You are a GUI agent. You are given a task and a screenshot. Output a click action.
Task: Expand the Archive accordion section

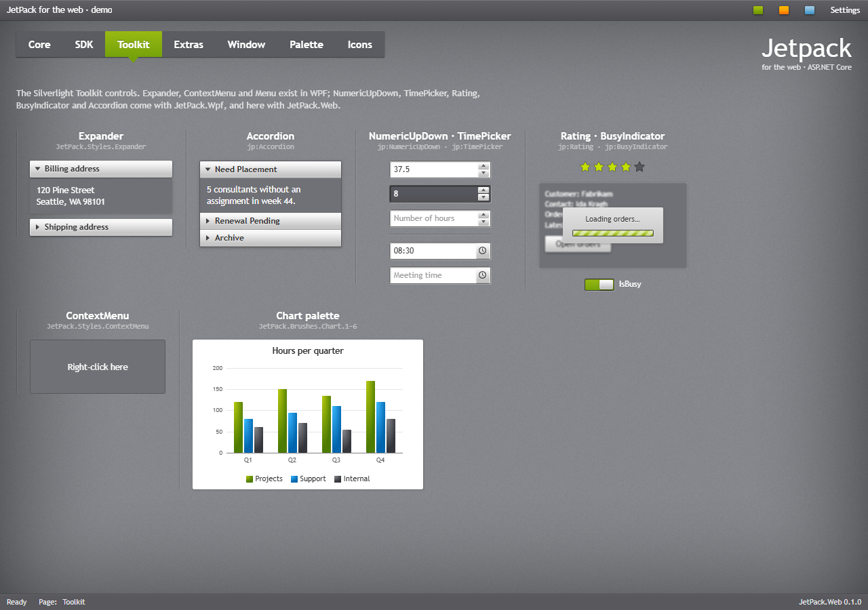click(271, 238)
